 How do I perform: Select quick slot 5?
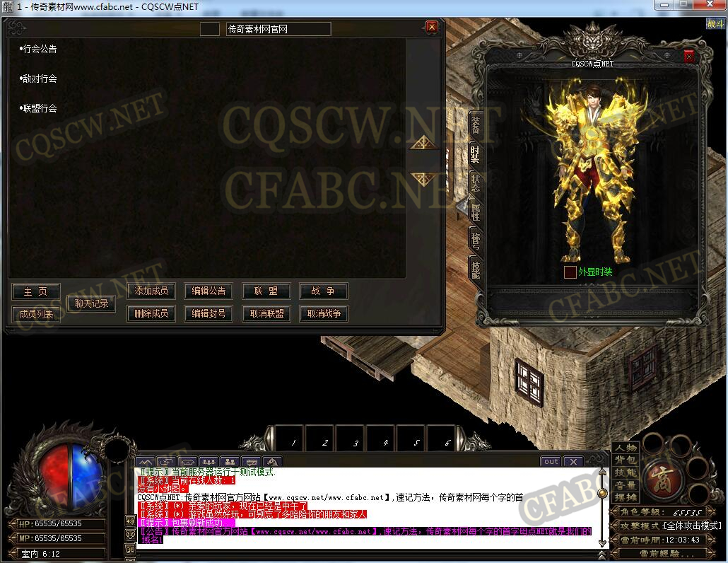point(411,438)
